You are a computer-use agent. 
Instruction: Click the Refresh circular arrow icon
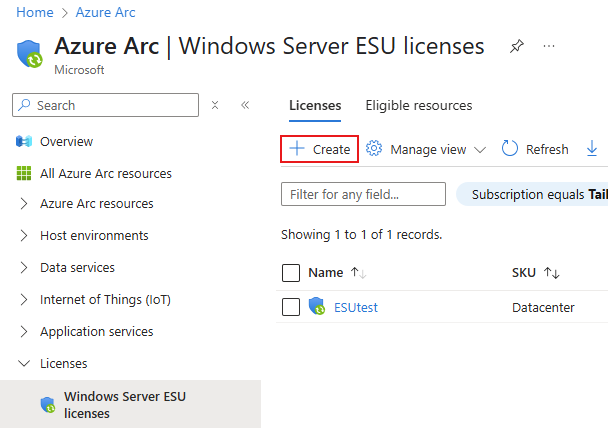[510, 149]
